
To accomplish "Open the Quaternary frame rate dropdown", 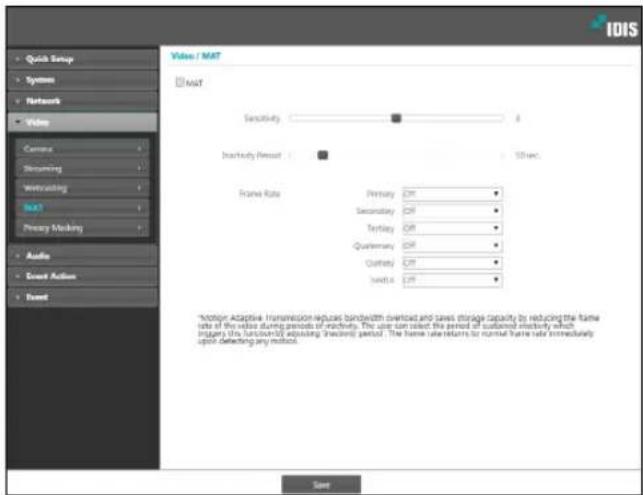I will click(x=452, y=245).
